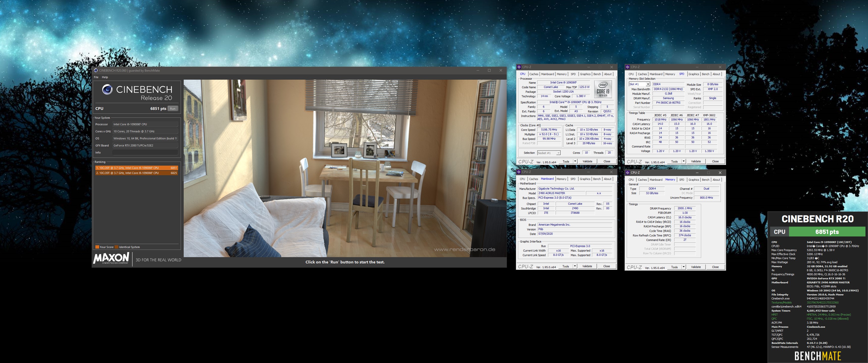Expand Tools arrow in Memory-tab CPU-Z window

(x=683, y=267)
